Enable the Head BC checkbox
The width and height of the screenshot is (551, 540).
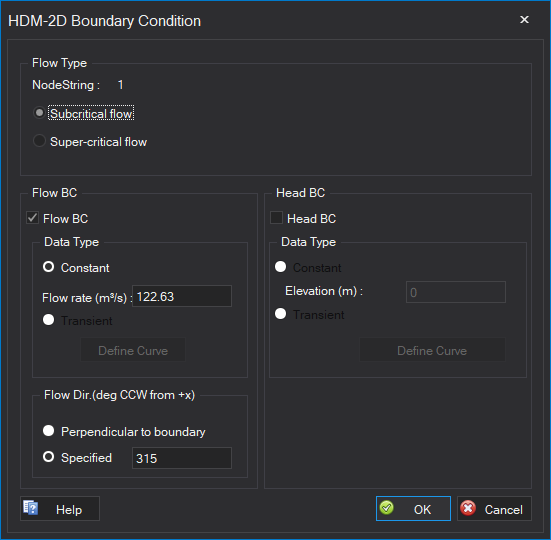tap(276, 218)
